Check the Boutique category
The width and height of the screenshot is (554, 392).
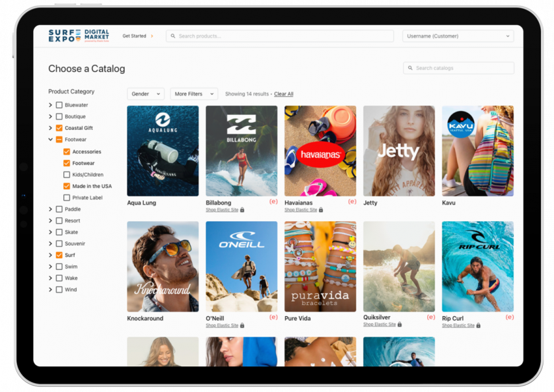pyautogui.click(x=59, y=117)
